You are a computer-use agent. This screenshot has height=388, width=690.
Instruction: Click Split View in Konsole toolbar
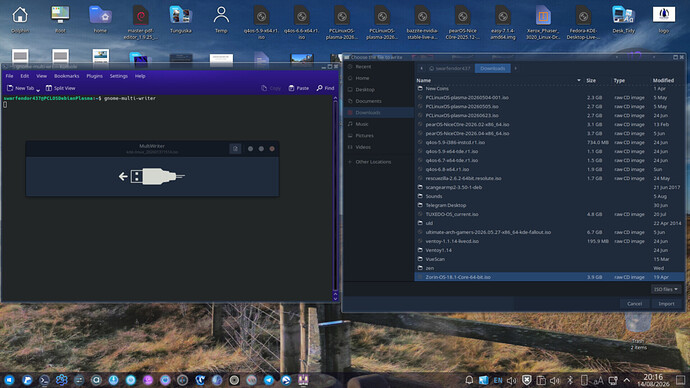coord(60,88)
